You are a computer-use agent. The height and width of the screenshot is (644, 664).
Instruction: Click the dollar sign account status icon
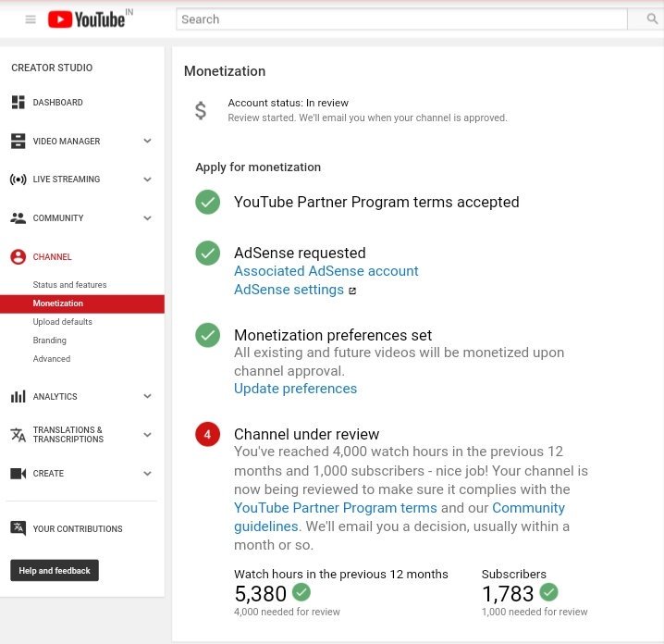(201, 110)
